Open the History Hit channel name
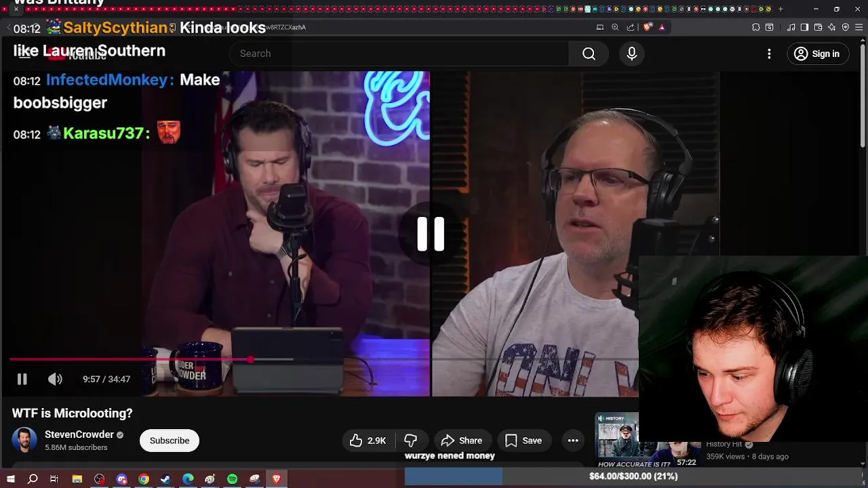Screen dimensions: 868x488 click(x=724, y=445)
